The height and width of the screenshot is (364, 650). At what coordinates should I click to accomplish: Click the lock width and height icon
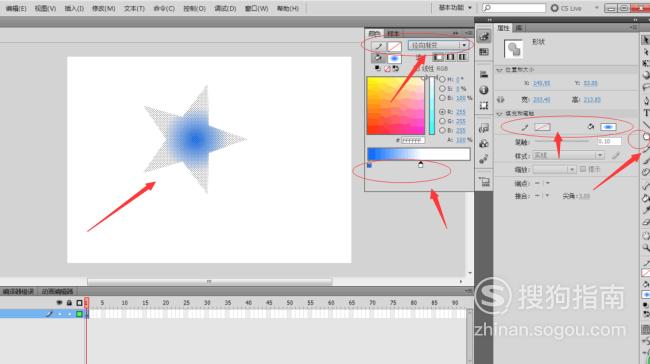pos(501,99)
